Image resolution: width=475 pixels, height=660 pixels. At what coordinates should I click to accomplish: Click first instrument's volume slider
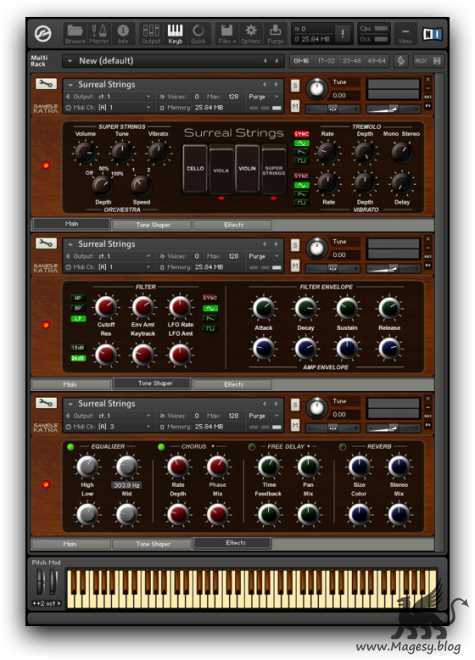pyautogui.click(x=393, y=109)
